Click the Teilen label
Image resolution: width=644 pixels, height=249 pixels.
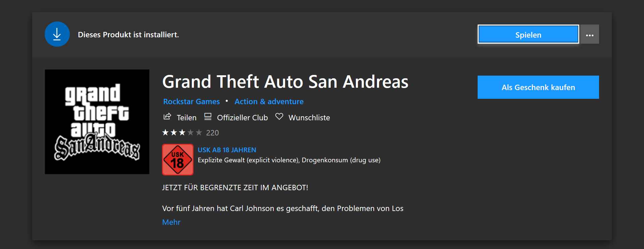(x=186, y=118)
